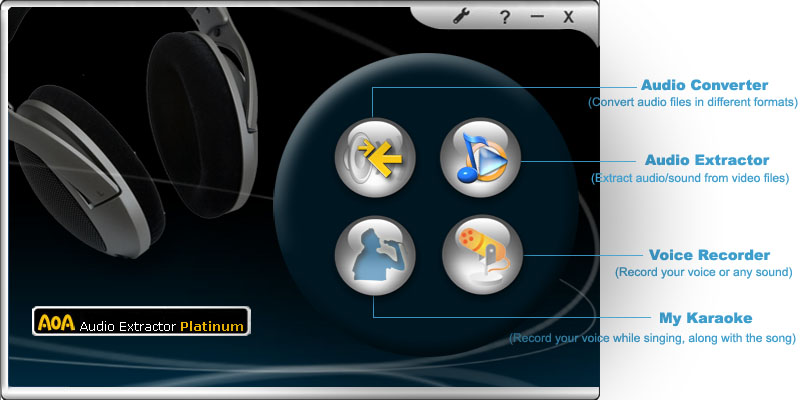800x400 pixels.
Task: Click 'Record your voice while singing' description
Action: pyautogui.click(x=652, y=339)
